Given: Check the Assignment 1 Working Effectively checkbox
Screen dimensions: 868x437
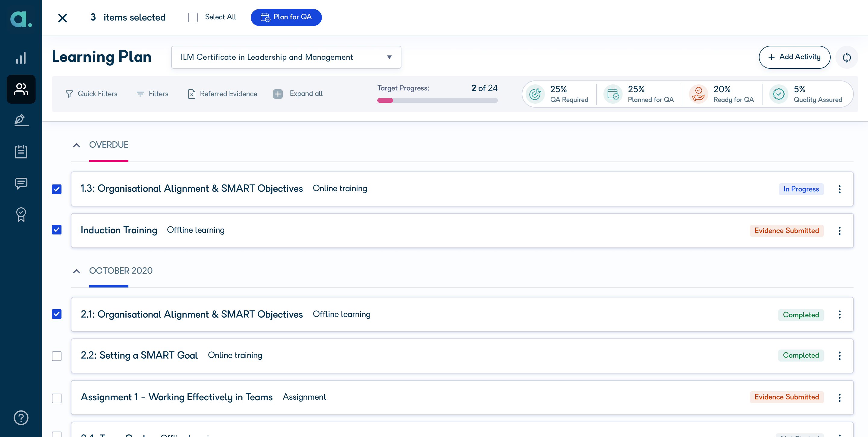Looking at the screenshot, I should click(57, 398).
